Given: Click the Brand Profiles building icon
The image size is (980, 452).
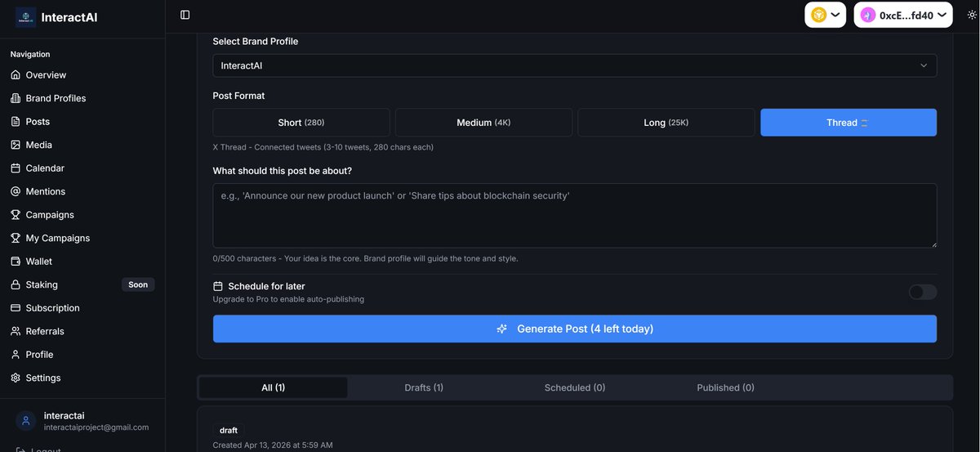Looking at the screenshot, I should tap(16, 98).
